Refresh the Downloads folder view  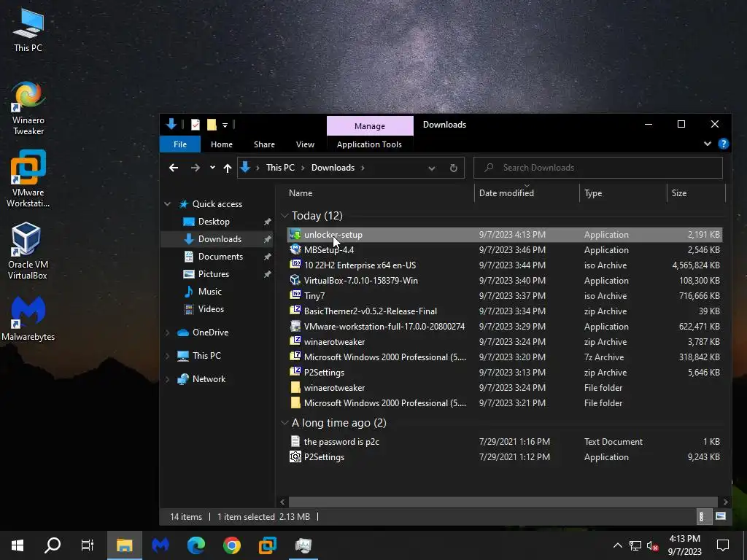pyautogui.click(x=454, y=168)
